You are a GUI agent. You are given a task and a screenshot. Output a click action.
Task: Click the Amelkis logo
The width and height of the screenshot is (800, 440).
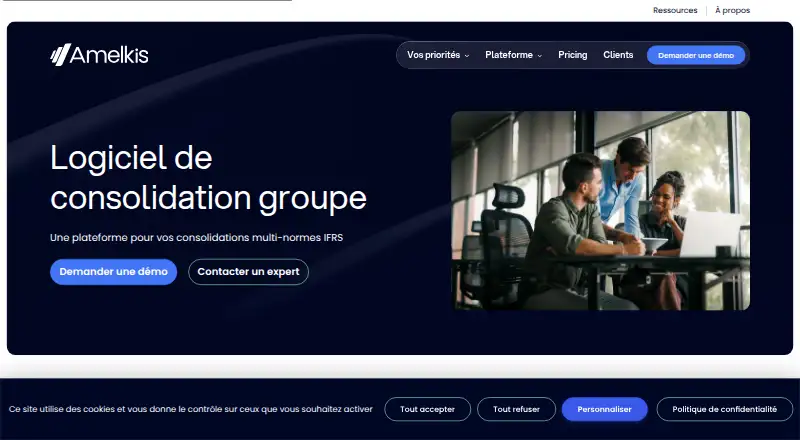coord(99,55)
